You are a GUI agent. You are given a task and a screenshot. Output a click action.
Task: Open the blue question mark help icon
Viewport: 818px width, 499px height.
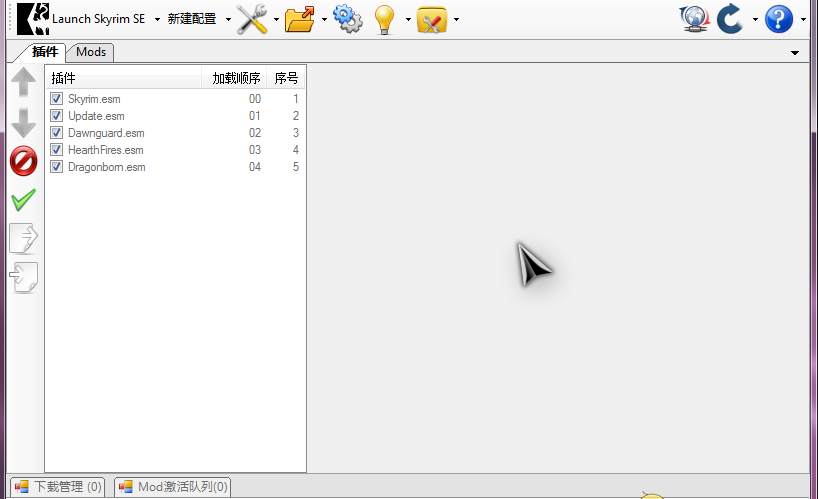[x=779, y=19]
